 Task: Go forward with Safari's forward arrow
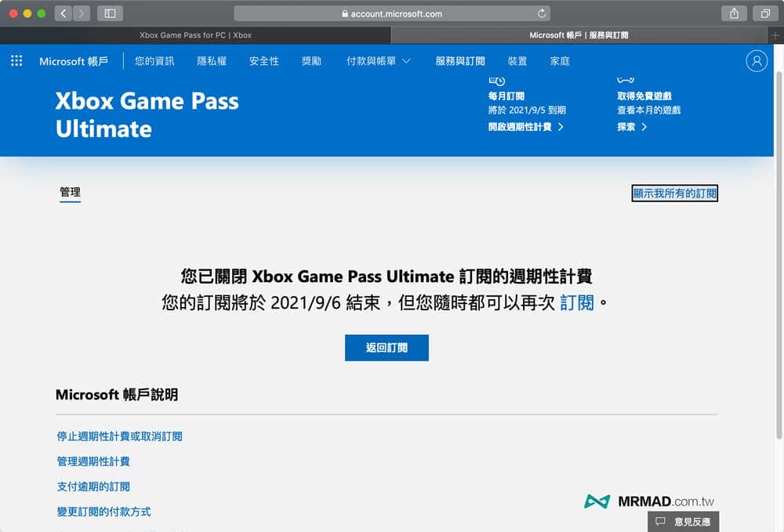[x=81, y=13]
